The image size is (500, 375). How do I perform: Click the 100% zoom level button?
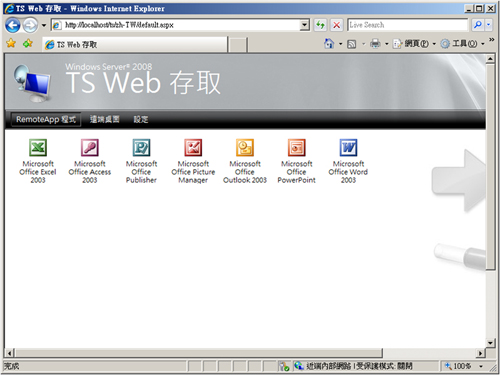tap(458, 366)
